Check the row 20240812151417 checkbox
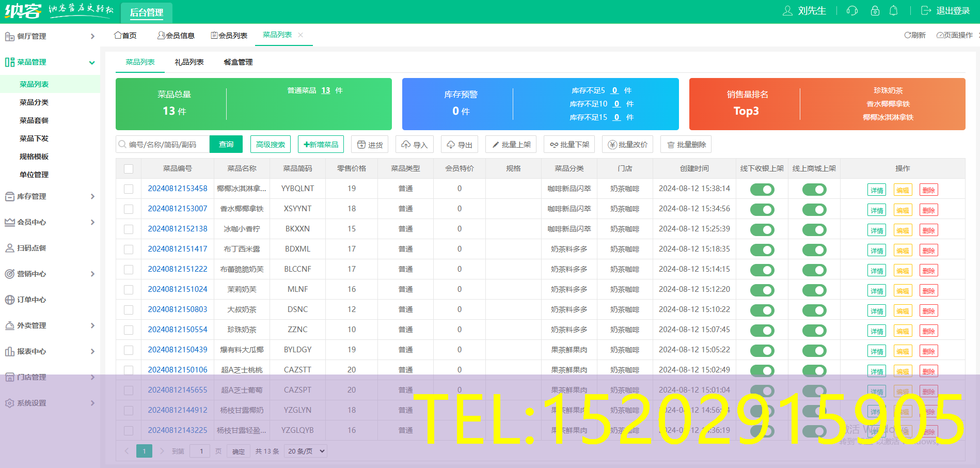Screen dimensions: 980x468 [129, 249]
